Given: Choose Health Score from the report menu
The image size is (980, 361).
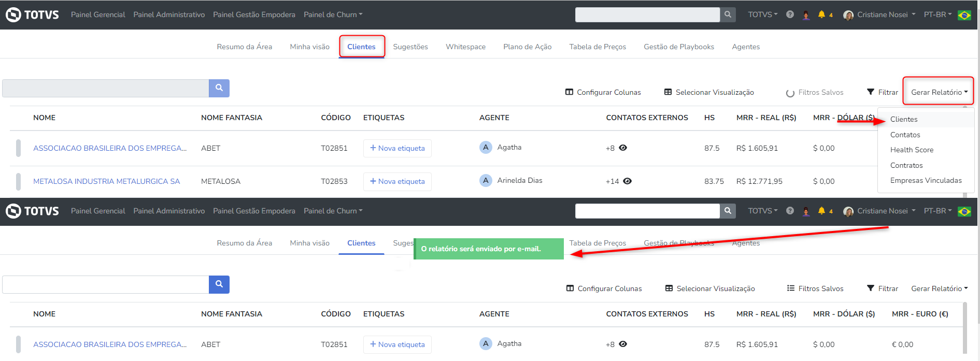Looking at the screenshot, I should (x=912, y=150).
